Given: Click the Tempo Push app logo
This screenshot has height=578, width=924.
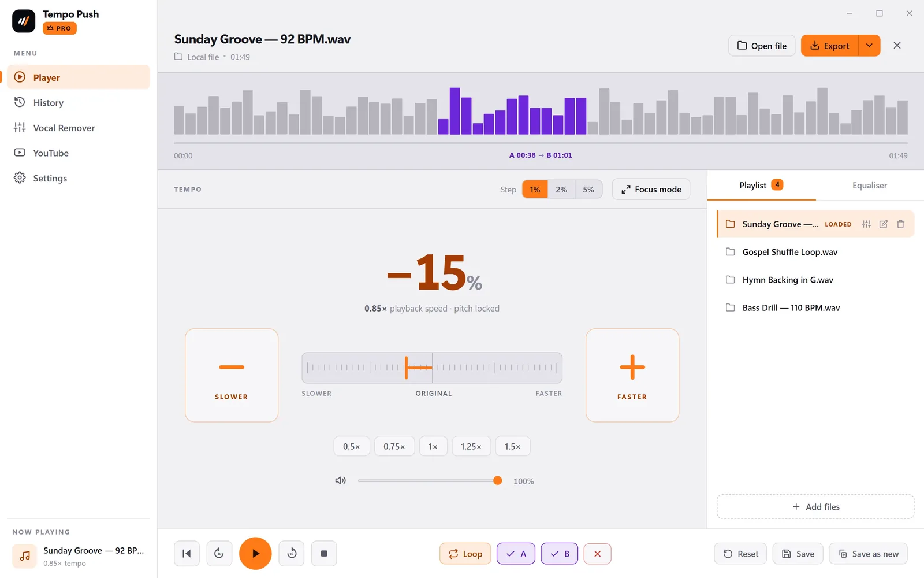Looking at the screenshot, I should 24,21.
